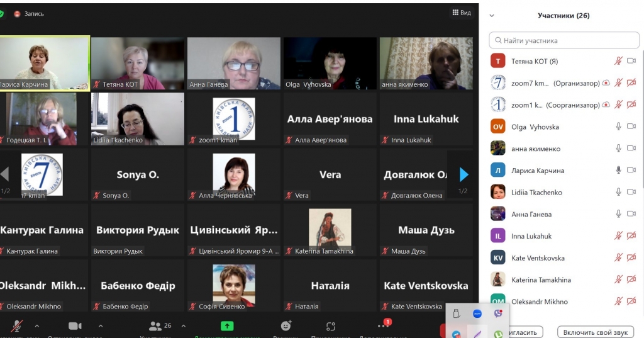Open the reactions smiley icon
This screenshot has width=644, height=338.
point(286,325)
